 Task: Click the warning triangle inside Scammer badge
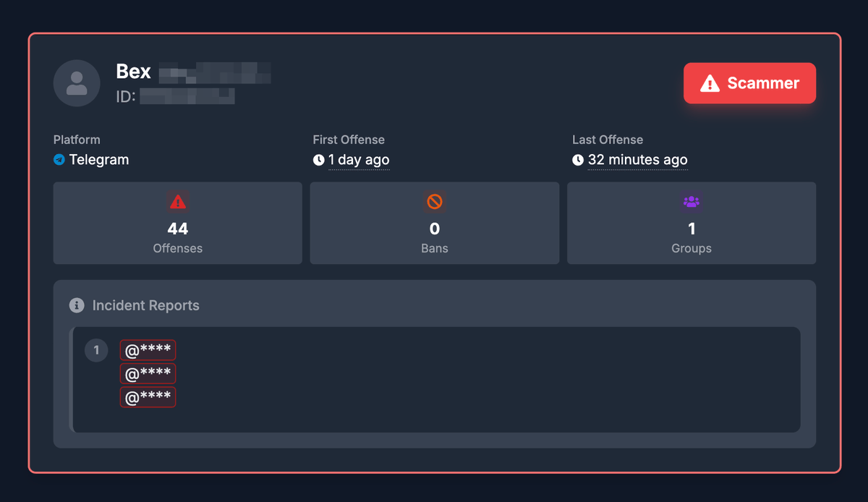[x=710, y=83]
